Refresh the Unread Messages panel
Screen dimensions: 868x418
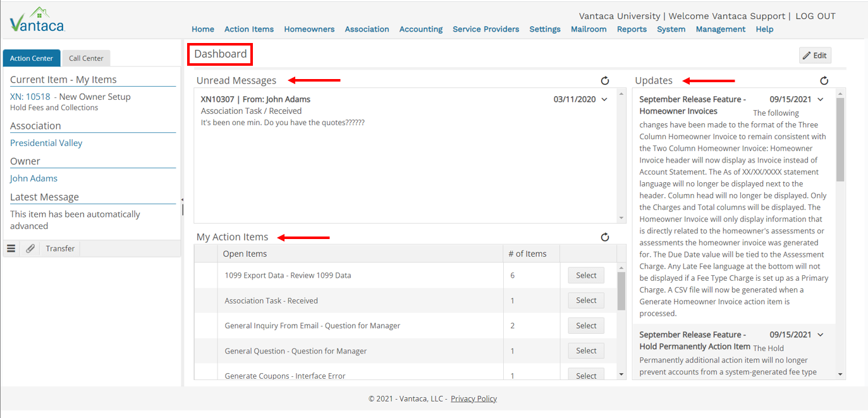605,80
